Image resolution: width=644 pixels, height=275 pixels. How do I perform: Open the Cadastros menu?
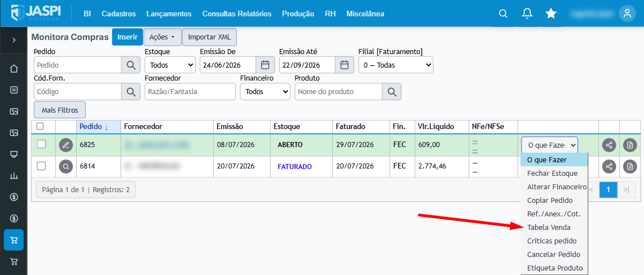(x=118, y=14)
